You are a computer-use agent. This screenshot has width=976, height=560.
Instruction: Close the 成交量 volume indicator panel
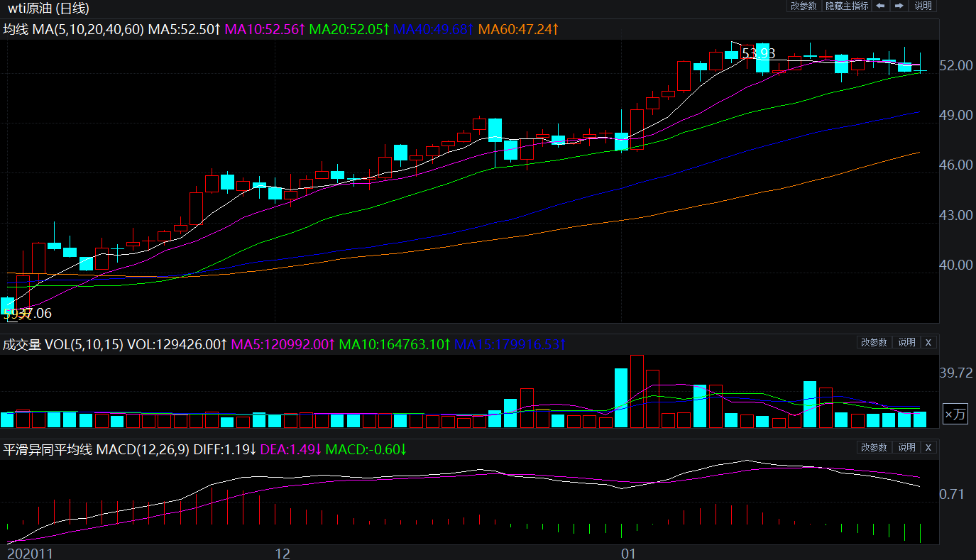tap(928, 342)
